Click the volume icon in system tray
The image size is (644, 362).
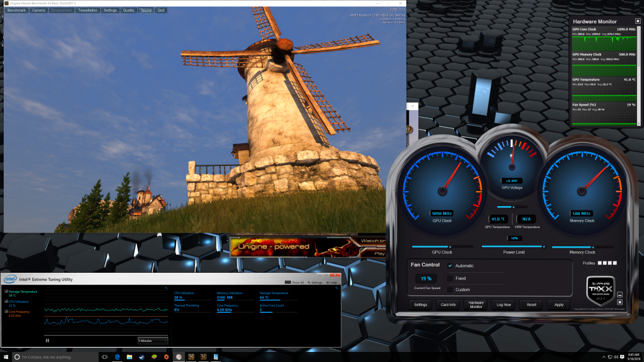coord(616,357)
